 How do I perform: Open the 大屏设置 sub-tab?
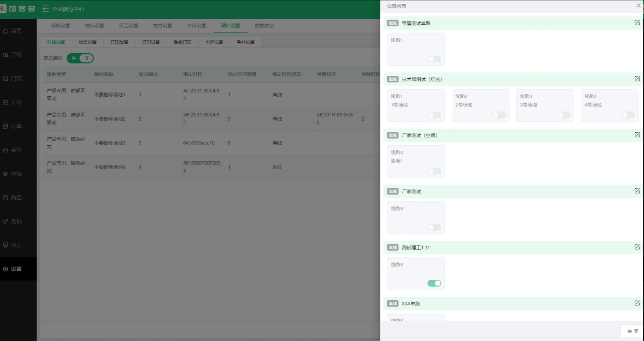point(214,42)
